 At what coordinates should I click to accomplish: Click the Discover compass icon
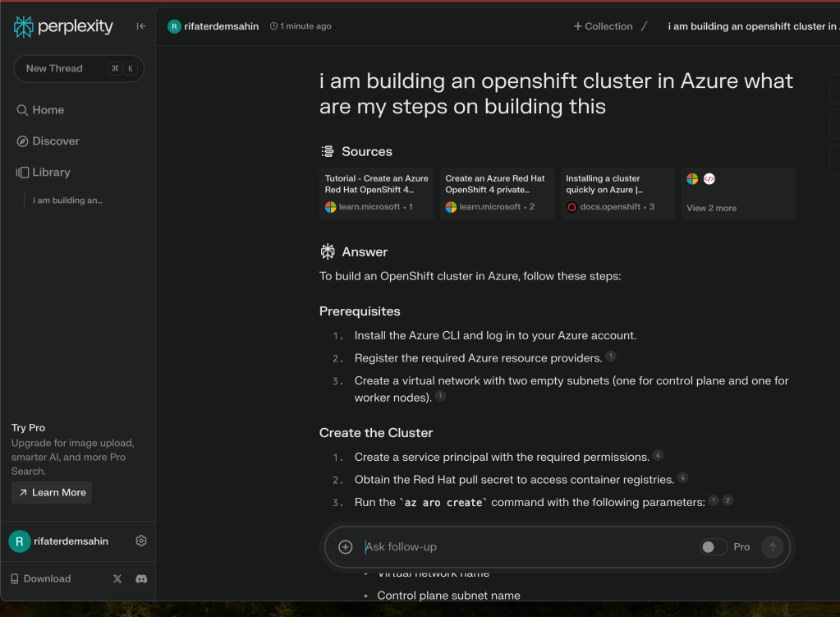(22, 141)
